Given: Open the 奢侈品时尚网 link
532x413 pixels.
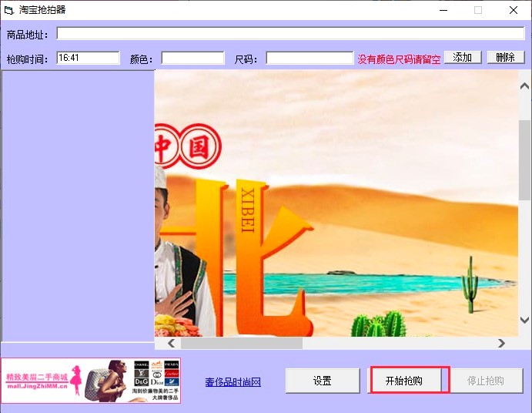Looking at the screenshot, I should 233,382.
